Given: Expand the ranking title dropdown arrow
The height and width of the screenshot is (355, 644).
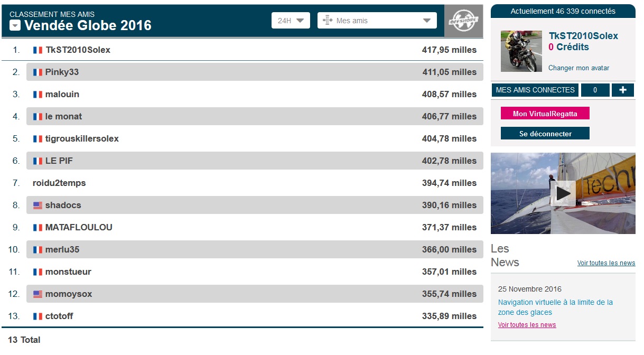Looking at the screenshot, I should (x=15, y=25).
